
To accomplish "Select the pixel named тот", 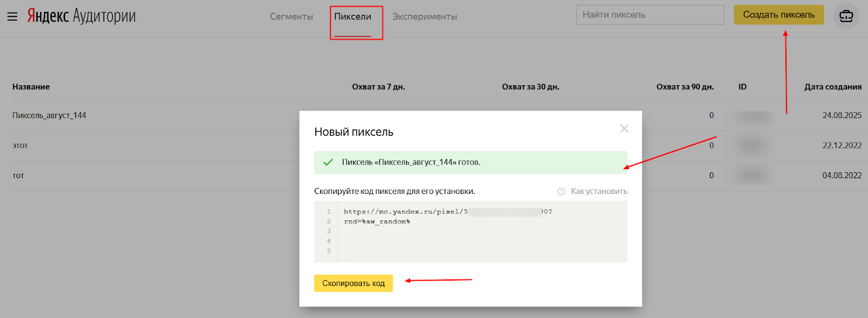I will [x=18, y=176].
